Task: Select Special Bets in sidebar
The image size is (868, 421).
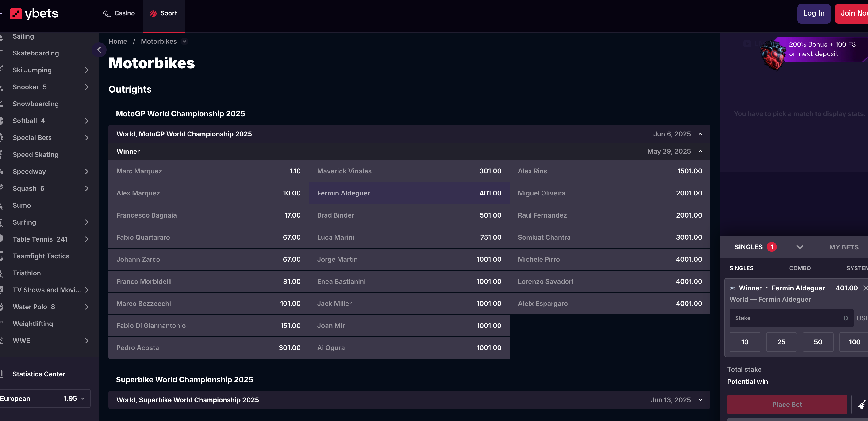Action: pos(32,138)
